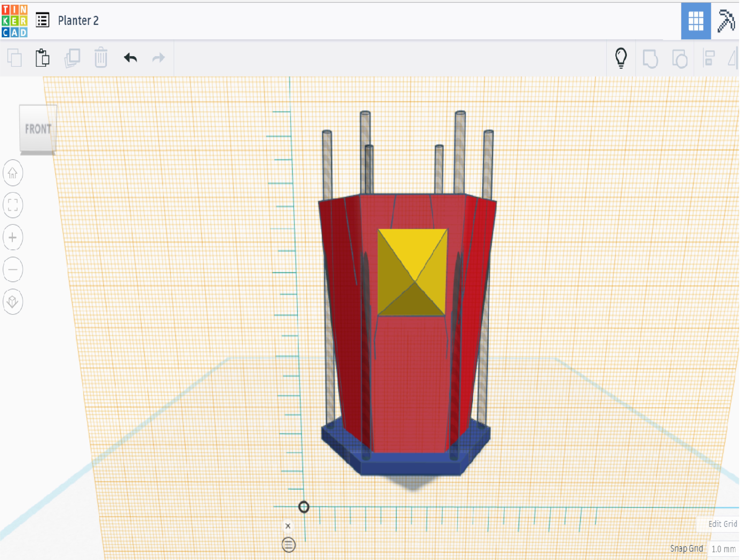The image size is (747, 560).
Task: Click the ruler origin circle
Action: click(x=304, y=507)
